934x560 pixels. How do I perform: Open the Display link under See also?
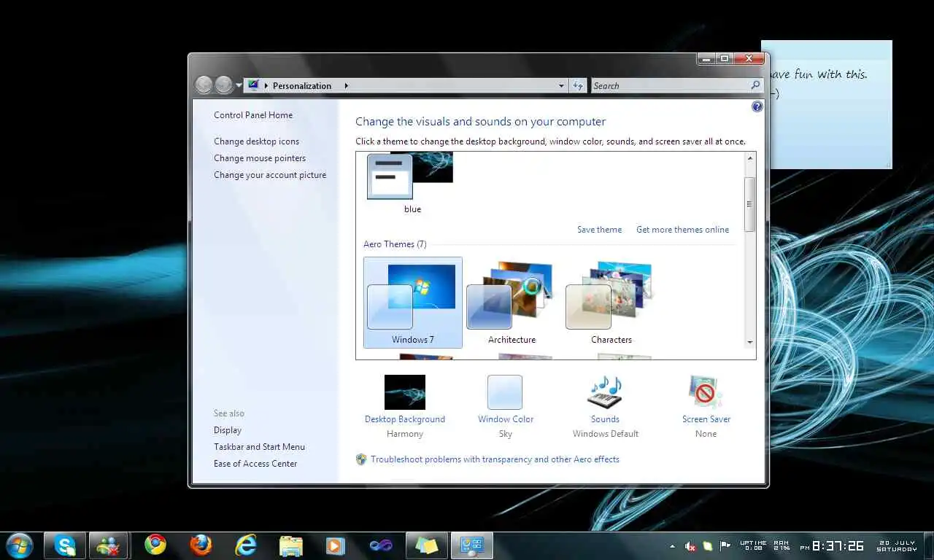pos(228,430)
